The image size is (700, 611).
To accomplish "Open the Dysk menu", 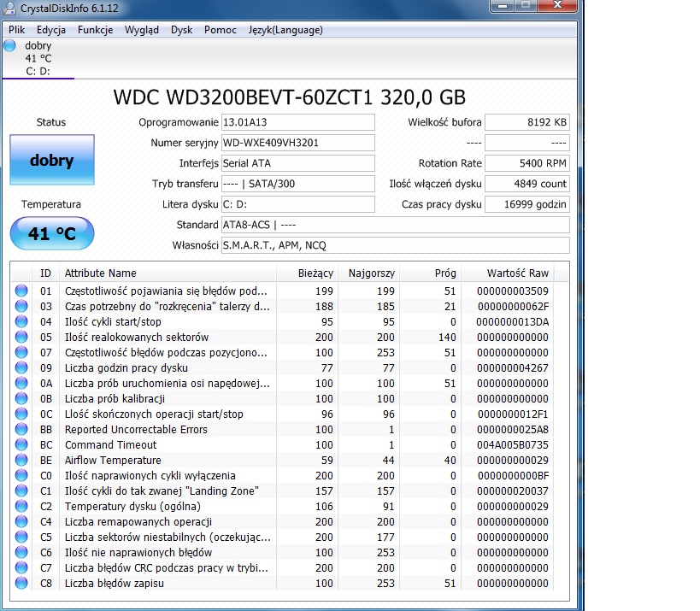I will pyautogui.click(x=181, y=30).
